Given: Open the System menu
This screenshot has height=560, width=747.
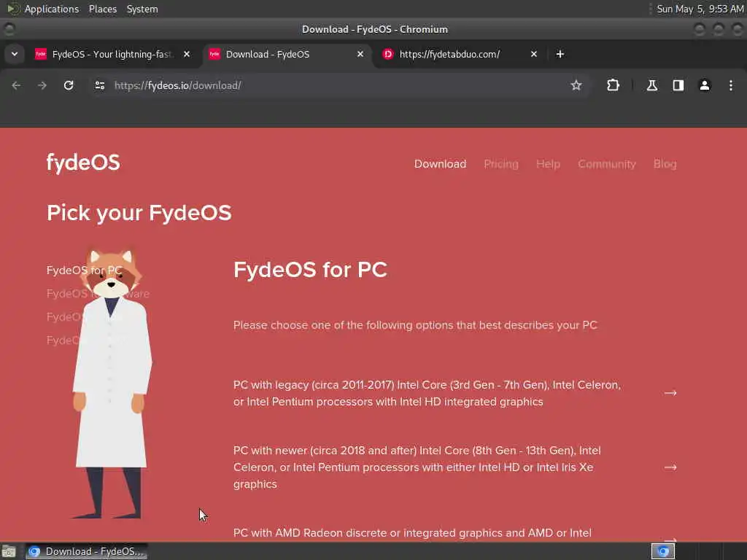Looking at the screenshot, I should pyautogui.click(x=142, y=9).
